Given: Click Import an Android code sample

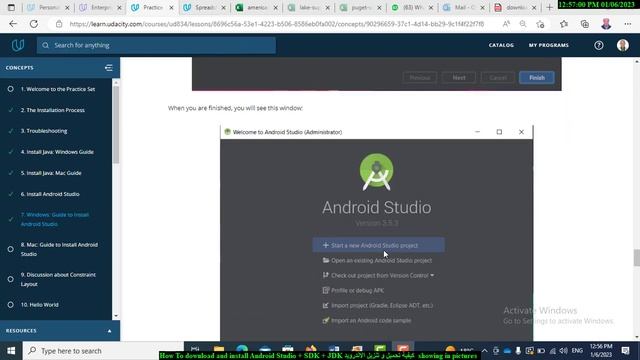Looking at the screenshot, I should [367, 321].
